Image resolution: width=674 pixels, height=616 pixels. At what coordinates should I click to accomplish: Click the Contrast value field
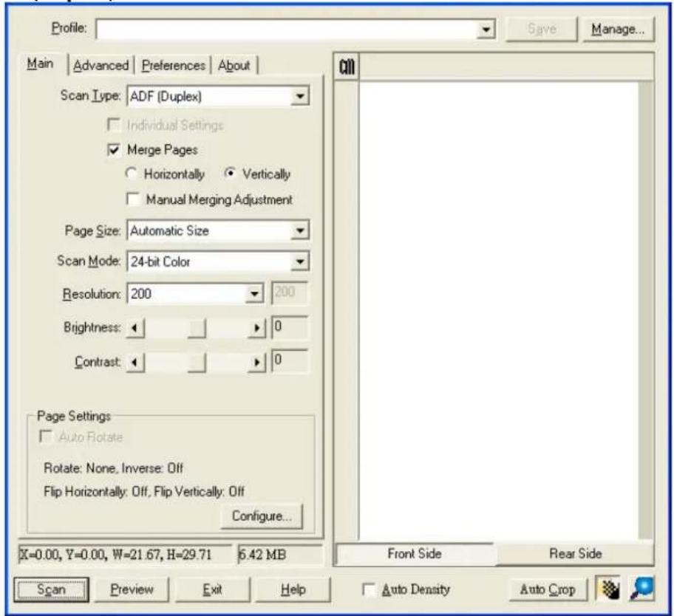(x=290, y=361)
